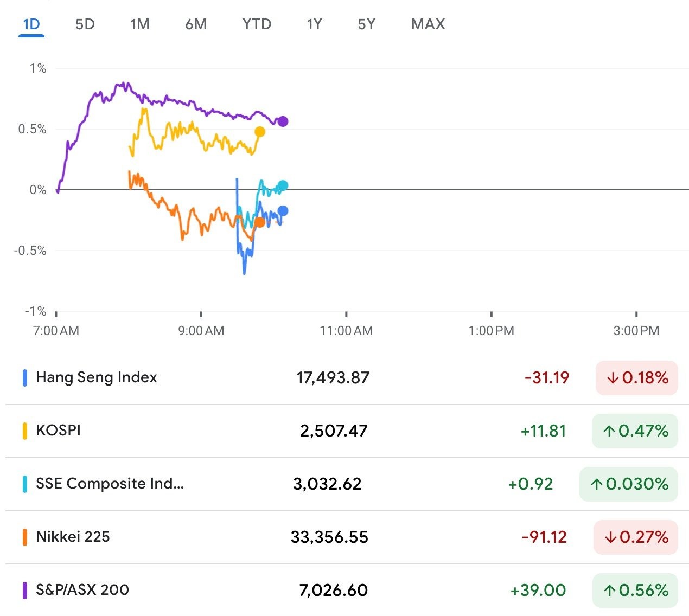Open the Nikkei 225 row
The width and height of the screenshot is (689, 616).
tap(347, 537)
